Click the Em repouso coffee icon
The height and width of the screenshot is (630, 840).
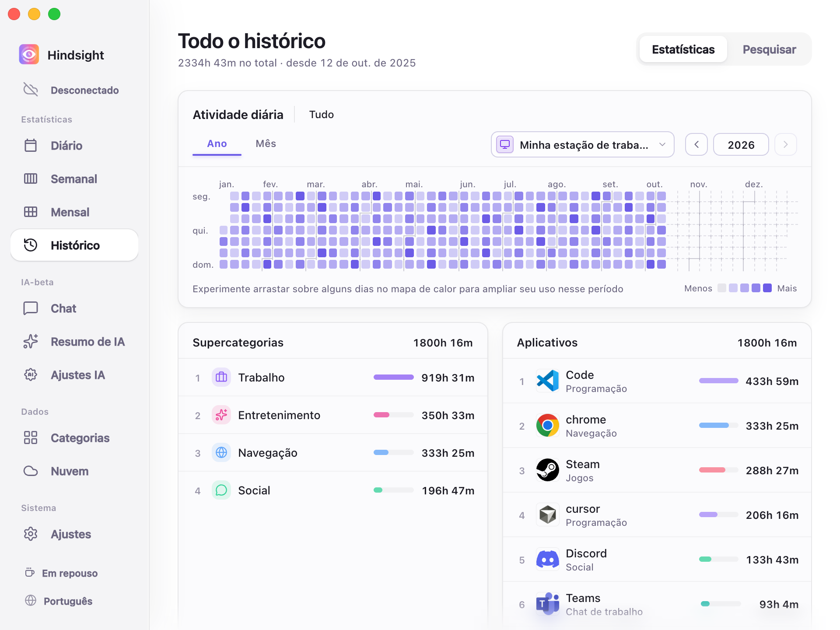coord(30,573)
